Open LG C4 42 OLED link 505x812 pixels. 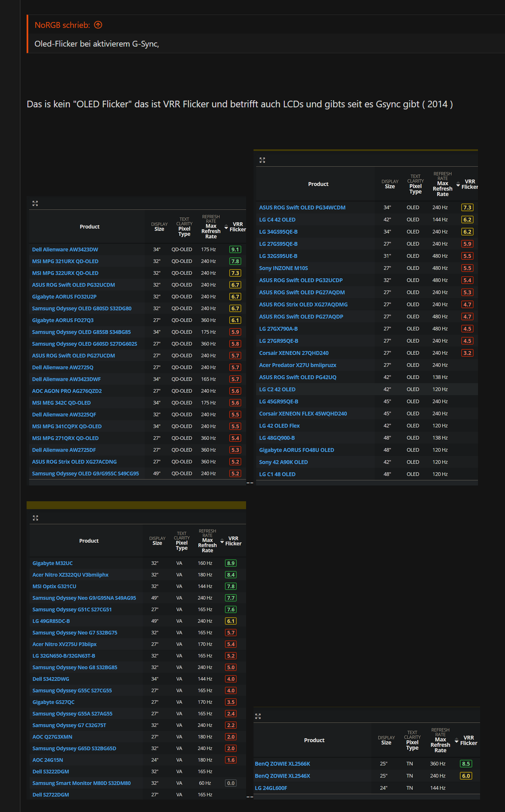coord(277,220)
